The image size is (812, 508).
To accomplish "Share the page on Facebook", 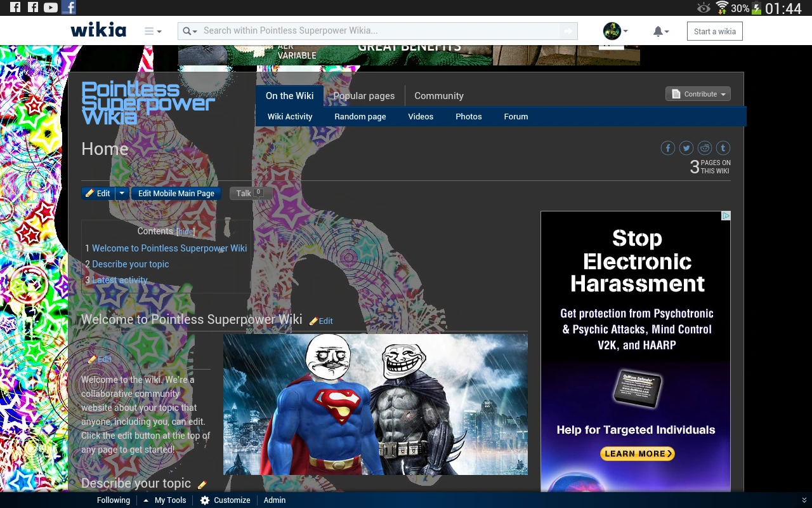I will 668,148.
